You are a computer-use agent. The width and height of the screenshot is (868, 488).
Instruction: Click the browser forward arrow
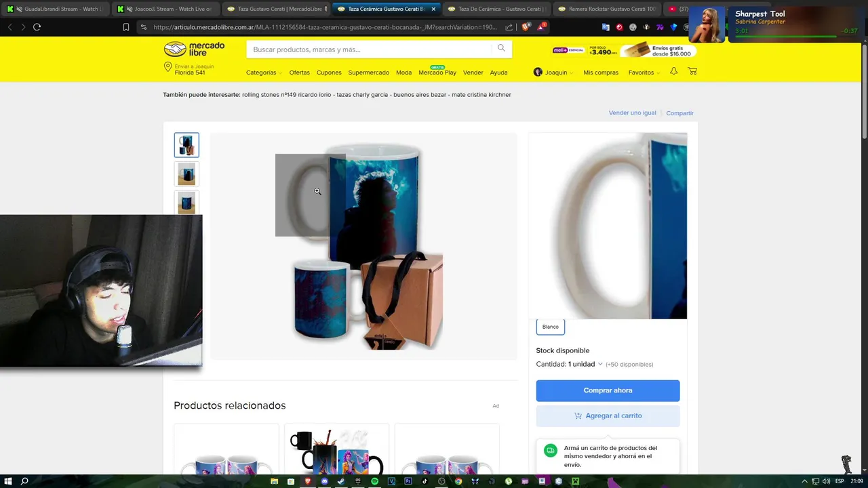23,27
